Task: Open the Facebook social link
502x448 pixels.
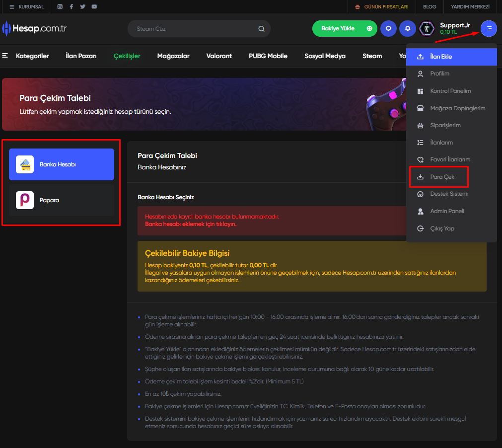Action: point(72,7)
